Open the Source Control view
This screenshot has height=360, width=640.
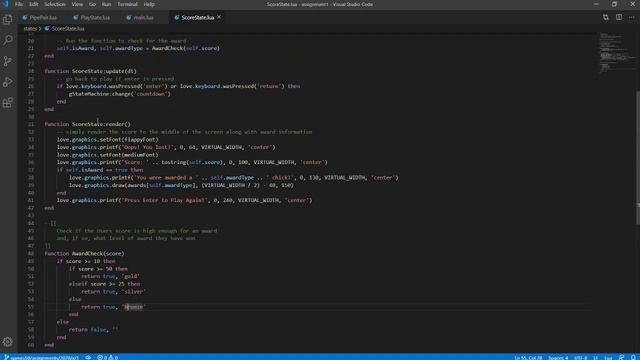pos(8,61)
